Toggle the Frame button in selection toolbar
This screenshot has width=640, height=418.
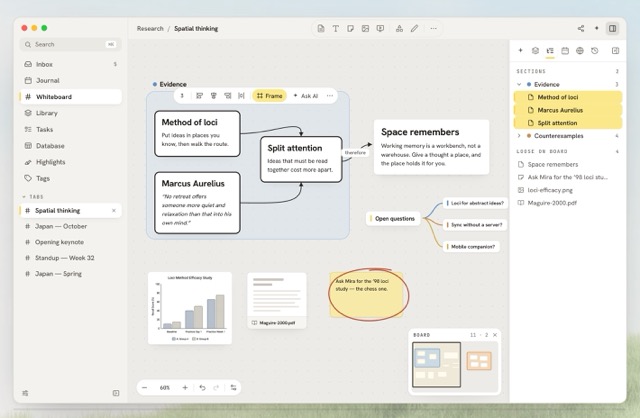(269, 96)
